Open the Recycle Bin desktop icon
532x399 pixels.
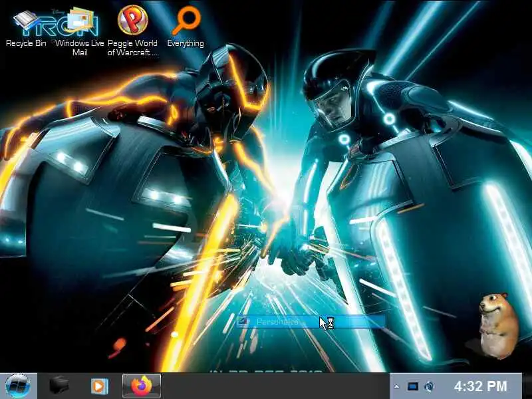tap(26, 29)
